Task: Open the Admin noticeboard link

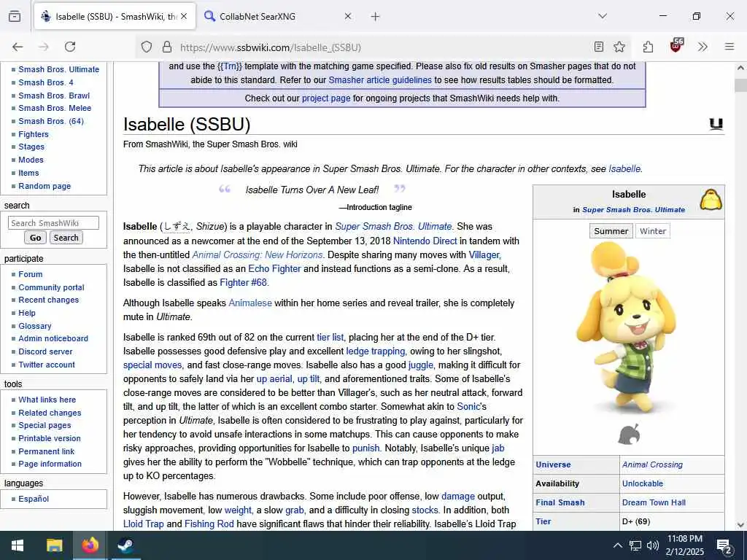Action: [x=53, y=338]
